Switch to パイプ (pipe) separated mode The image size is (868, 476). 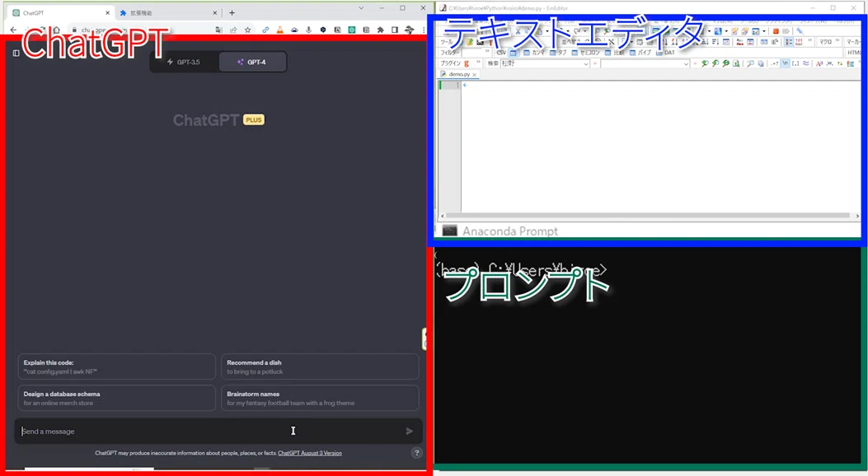pyautogui.click(x=641, y=53)
